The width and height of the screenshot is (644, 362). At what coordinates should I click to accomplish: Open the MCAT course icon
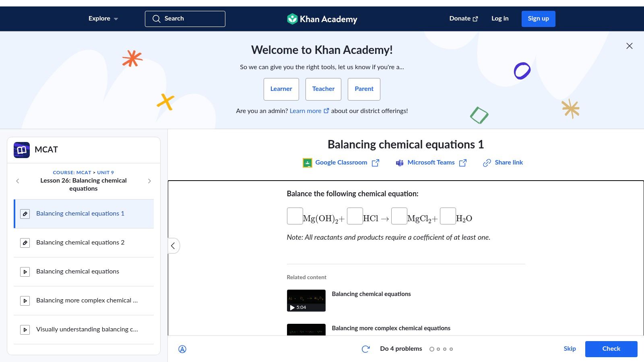[x=22, y=150]
